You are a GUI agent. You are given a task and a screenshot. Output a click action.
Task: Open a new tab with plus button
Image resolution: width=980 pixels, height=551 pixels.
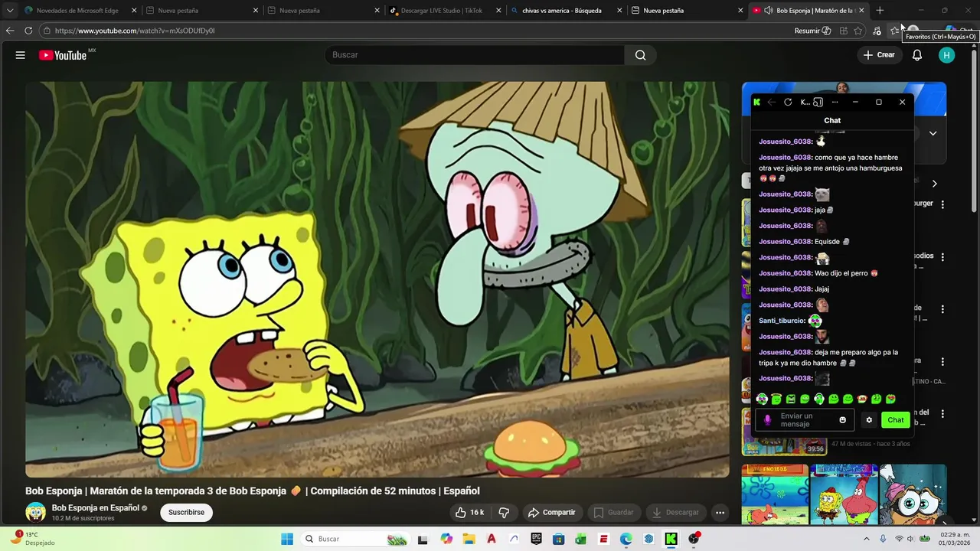click(880, 11)
